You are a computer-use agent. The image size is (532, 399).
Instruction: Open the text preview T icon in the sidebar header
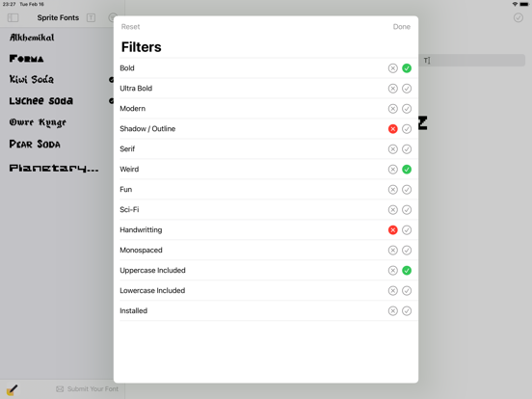coord(91,17)
